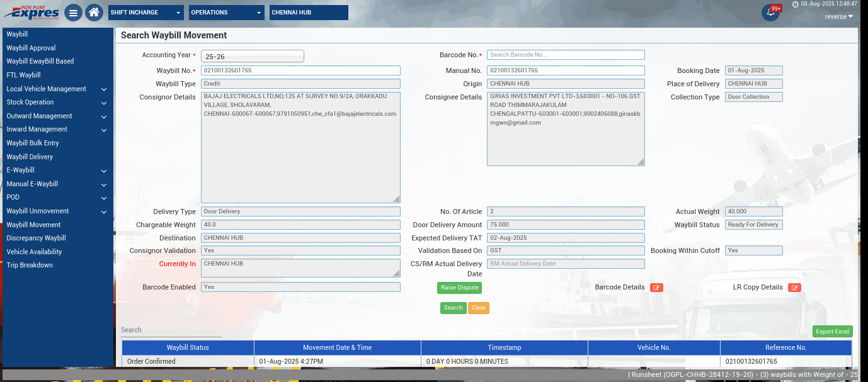Select Discrepancy Waybill in the sidebar
Screen dimensions: 868x382
click(x=36, y=238)
